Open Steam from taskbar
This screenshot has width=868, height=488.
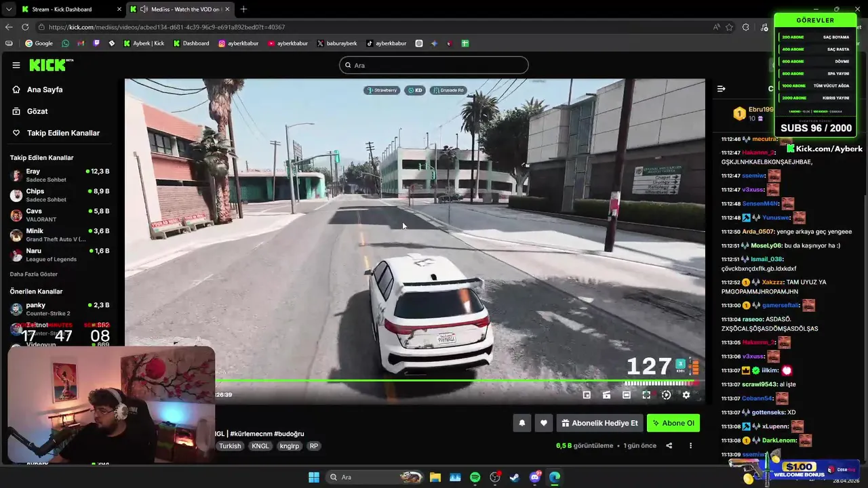(515, 477)
